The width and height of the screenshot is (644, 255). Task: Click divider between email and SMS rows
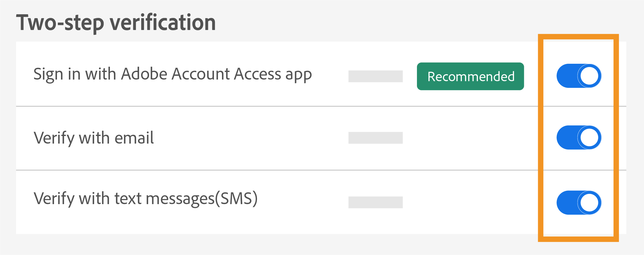click(x=267, y=170)
